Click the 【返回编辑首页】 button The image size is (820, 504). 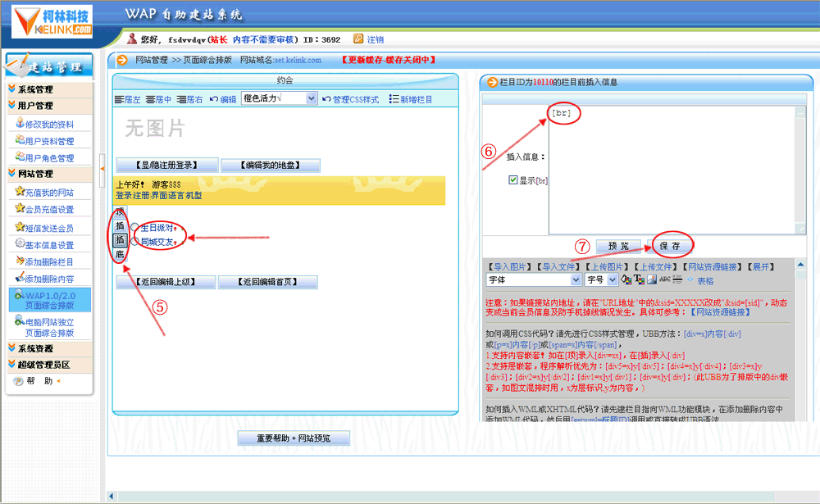click(268, 282)
